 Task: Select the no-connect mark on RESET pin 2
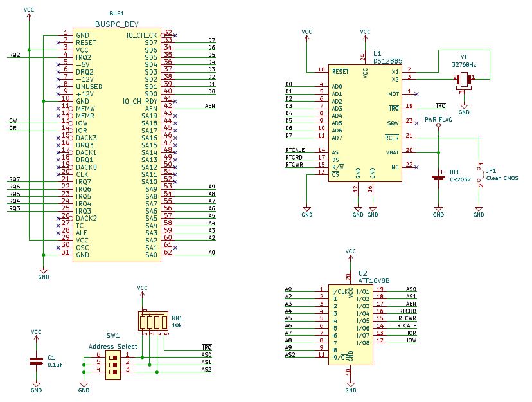pos(58,42)
